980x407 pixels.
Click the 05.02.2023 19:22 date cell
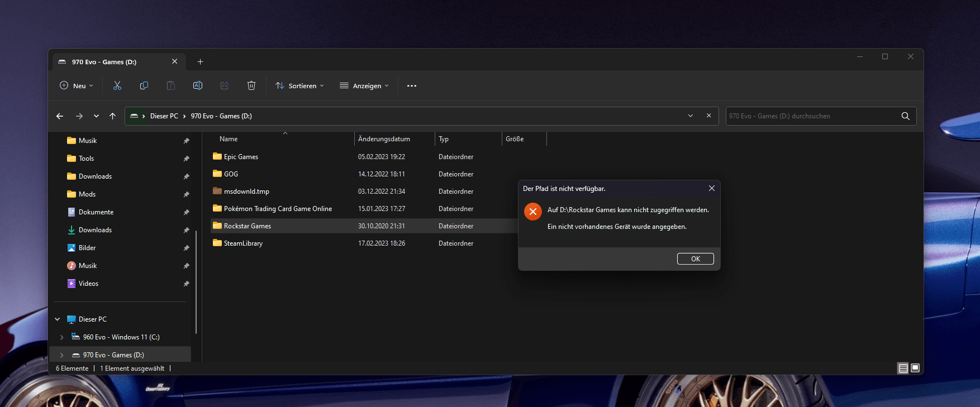coord(382,157)
